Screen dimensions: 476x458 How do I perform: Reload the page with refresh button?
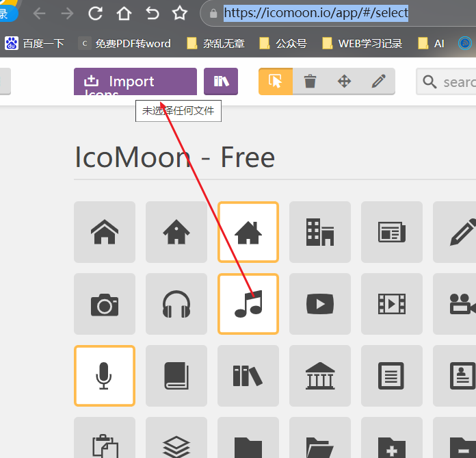[x=95, y=13]
